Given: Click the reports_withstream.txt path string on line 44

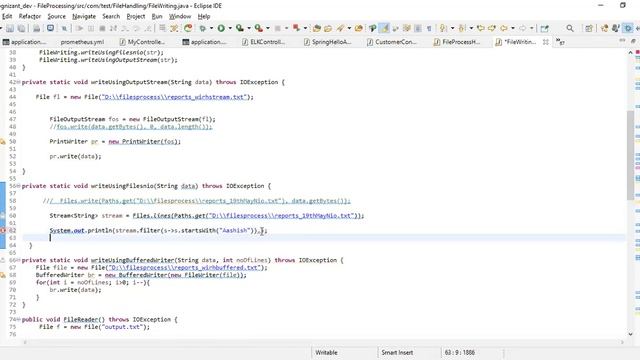Looking at the screenshot, I should (174, 97).
